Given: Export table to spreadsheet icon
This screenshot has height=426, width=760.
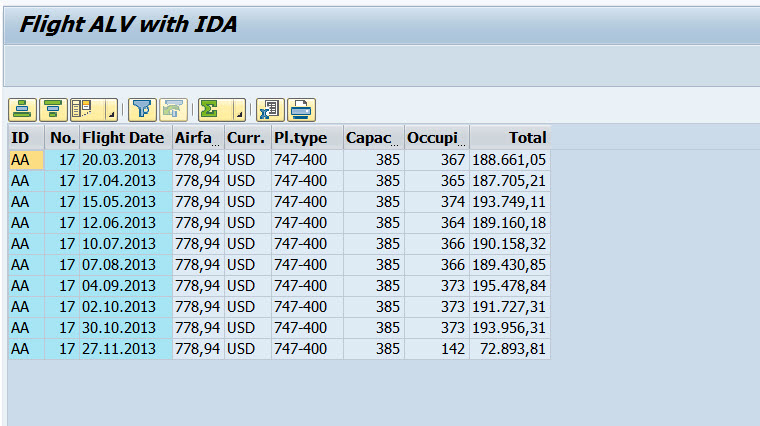Looking at the screenshot, I should (x=270, y=109).
